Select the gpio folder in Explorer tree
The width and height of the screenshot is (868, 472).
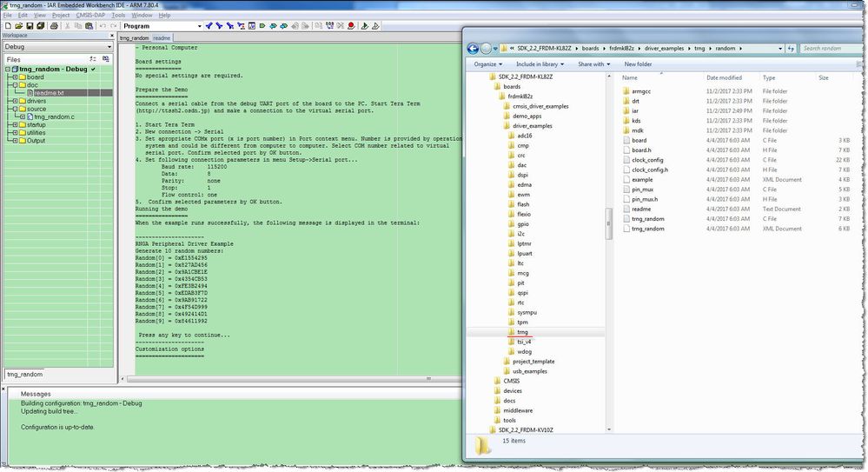[x=522, y=224]
